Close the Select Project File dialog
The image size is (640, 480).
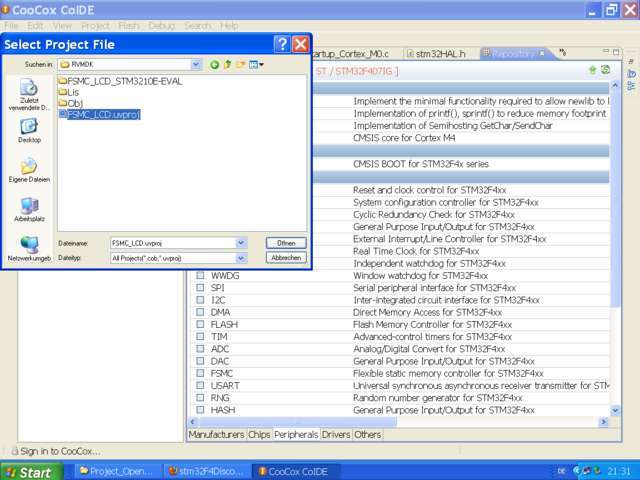pyautogui.click(x=301, y=44)
